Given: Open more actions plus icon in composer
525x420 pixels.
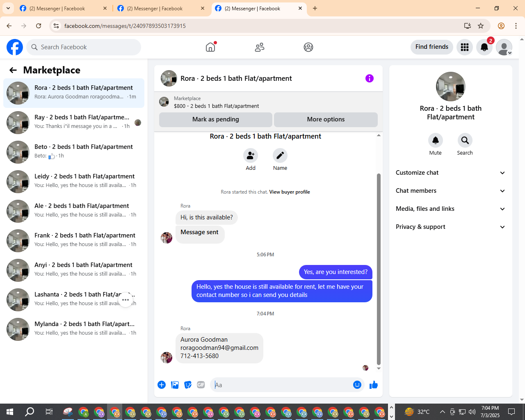Looking at the screenshot, I should [162, 385].
